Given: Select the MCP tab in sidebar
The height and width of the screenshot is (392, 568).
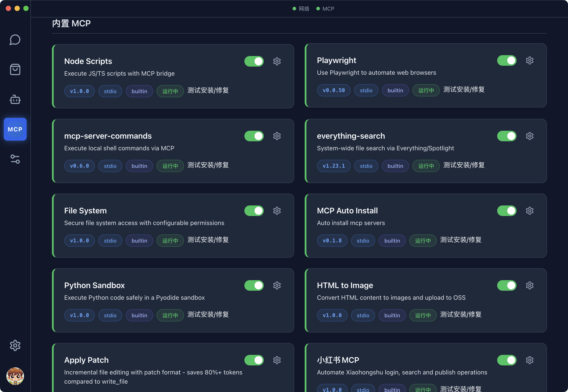Looking at the screenshot, I should [15, 129].
